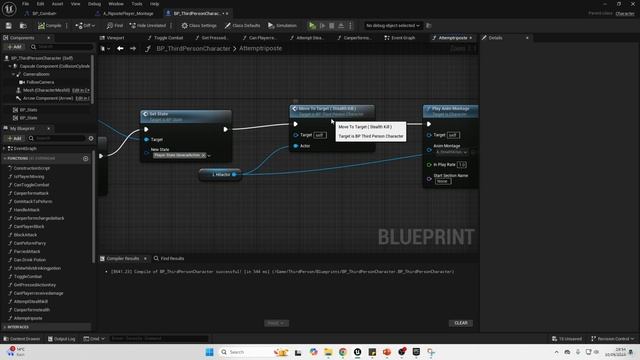Click the Save blueprint icon
Image resolution: width=640 pixels, height=360 pixels.
click(x=9, y=25)
